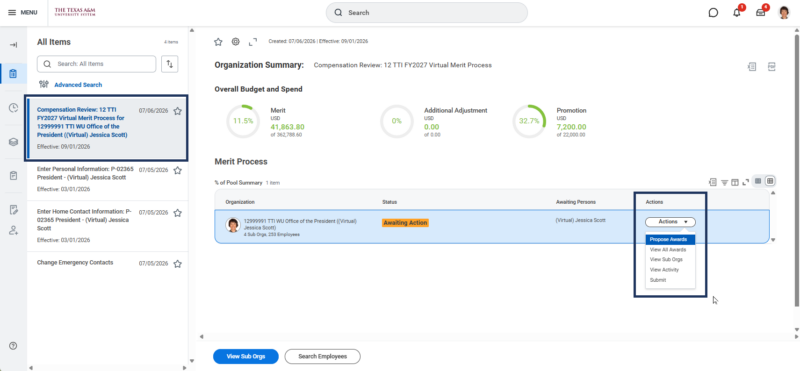Click the Texas A&M University System logo
The image size is (800, 371).
tap(75, 12)
